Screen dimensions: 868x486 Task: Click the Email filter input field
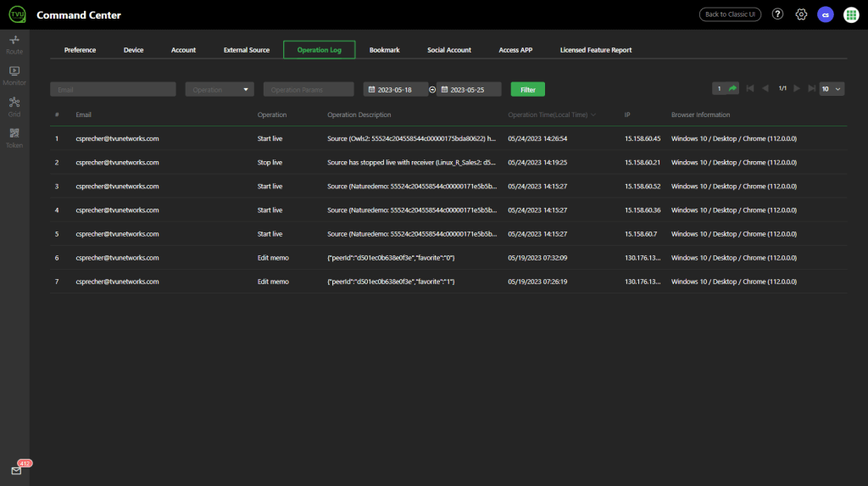coord(113,89)
